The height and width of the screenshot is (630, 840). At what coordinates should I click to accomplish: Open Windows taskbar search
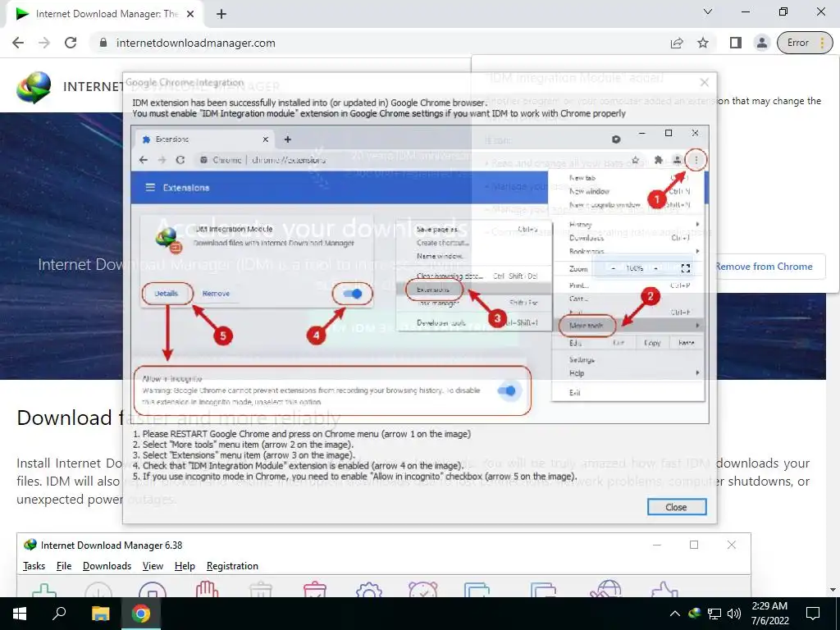click(x=59, y=614)
